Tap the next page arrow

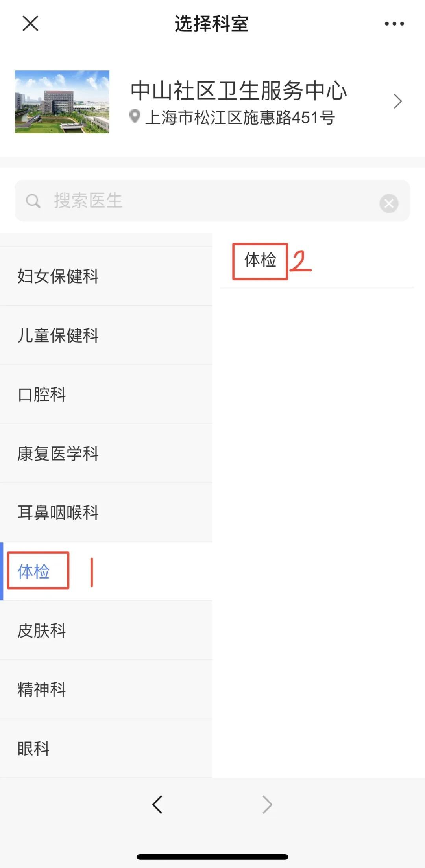coord(268,804)
